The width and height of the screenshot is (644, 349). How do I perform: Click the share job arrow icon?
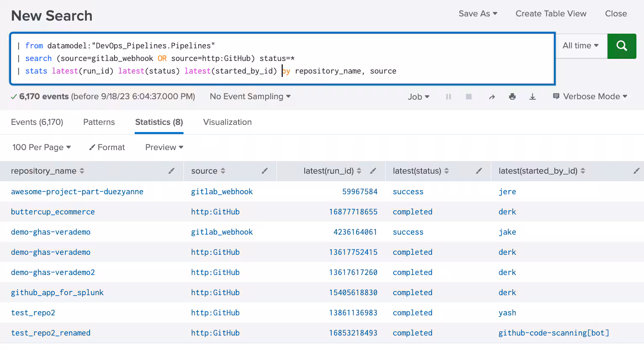(x=492, y=97)
